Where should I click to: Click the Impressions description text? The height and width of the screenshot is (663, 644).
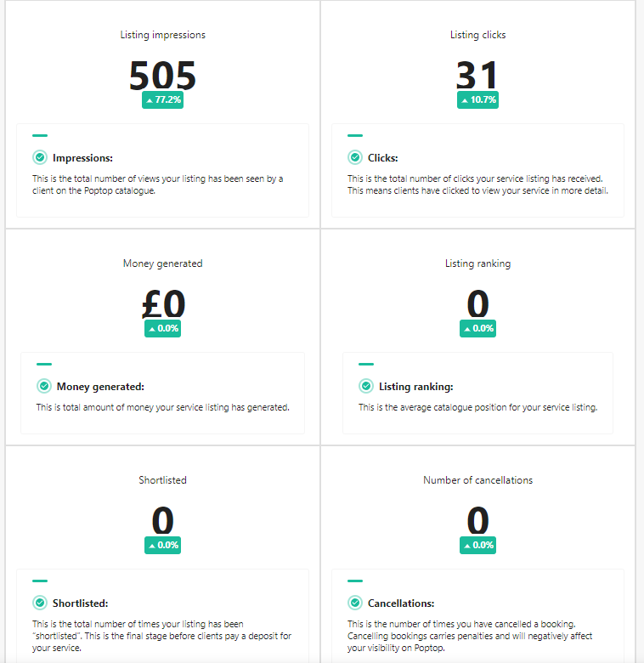tap(157, 184)
